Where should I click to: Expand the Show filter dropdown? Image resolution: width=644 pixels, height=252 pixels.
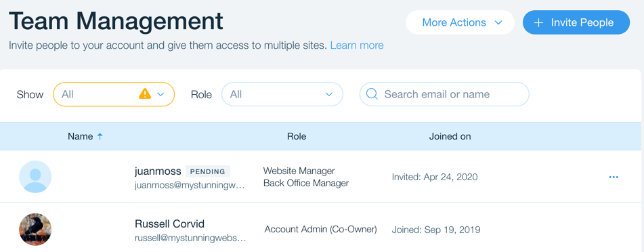[x=114, y=95]
